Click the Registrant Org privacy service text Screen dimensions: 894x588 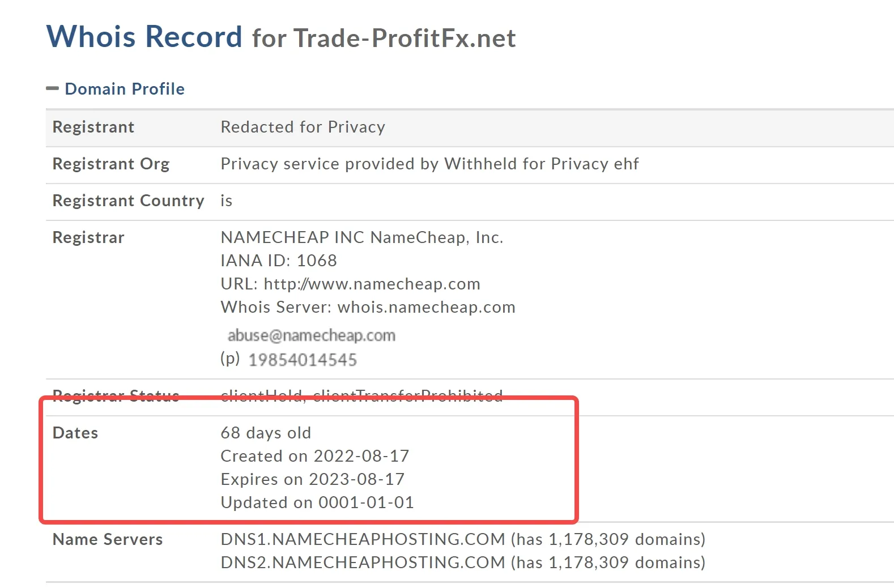429,164
